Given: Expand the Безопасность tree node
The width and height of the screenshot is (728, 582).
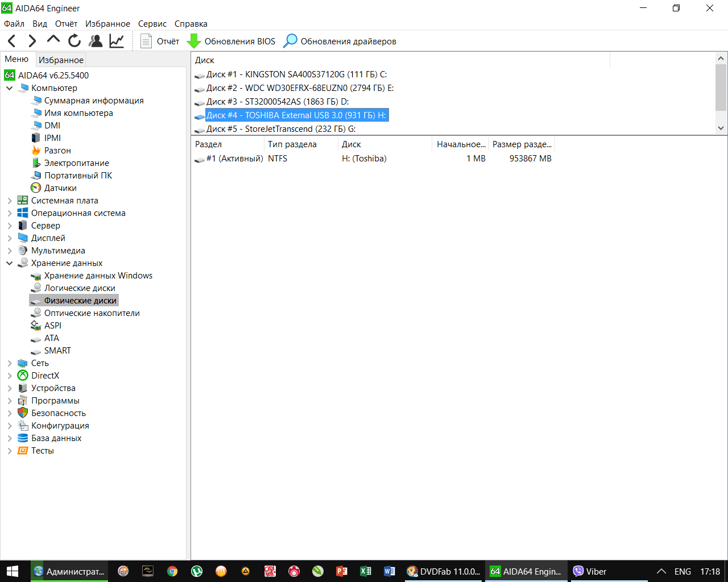Looking at the screenshot, I should (x=10, y=413).
